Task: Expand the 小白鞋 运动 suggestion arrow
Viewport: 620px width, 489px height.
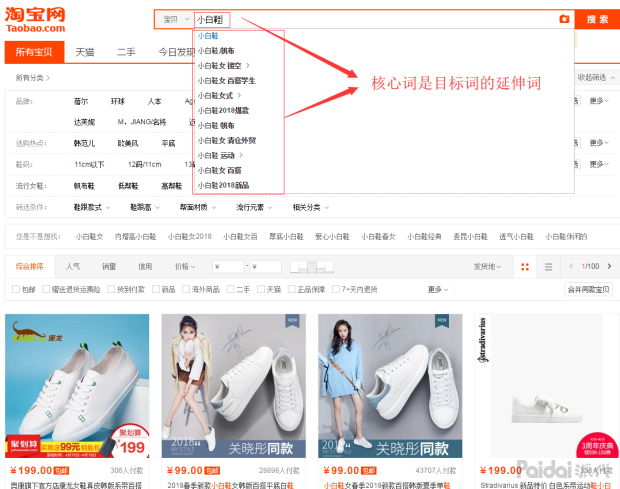Action: coord(241,155)
